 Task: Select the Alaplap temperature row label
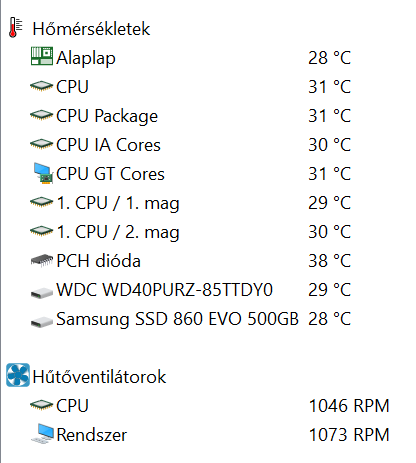tap(86, 58)
